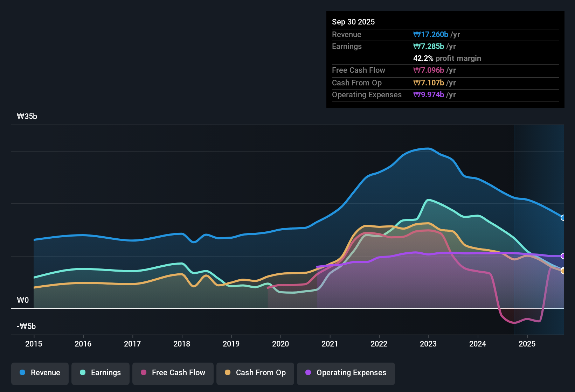Click the Cash From Op endpoint marker
This screenshot has height=392, width=575.
(x=563, y=271)
